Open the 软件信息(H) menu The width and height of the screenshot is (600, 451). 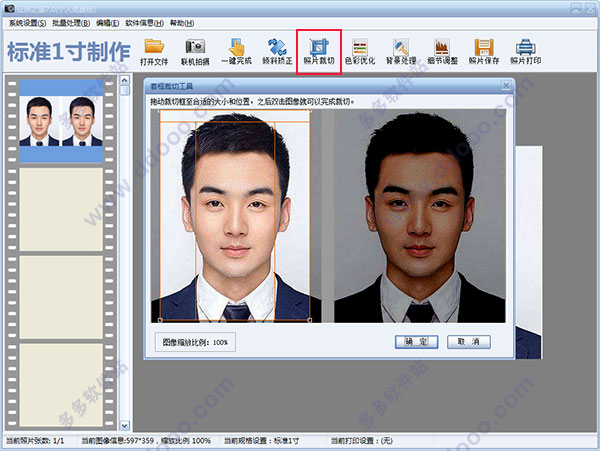pyautogui.click(x=144, y=23)
